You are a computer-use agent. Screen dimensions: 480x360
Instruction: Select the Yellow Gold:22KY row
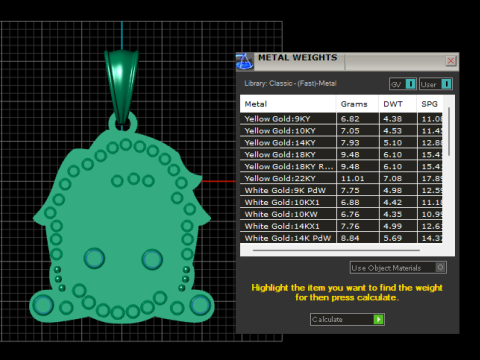pyautogui.click(x=341, y=178)
